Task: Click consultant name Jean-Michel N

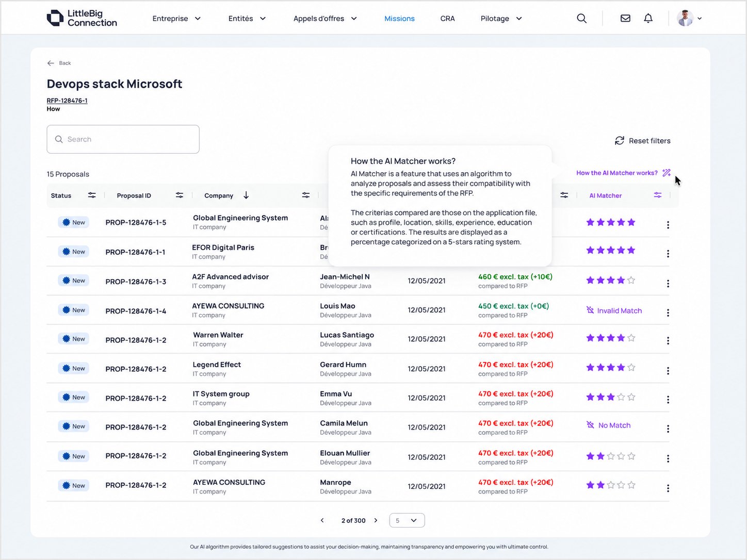Action: click(x=345, y=277)
